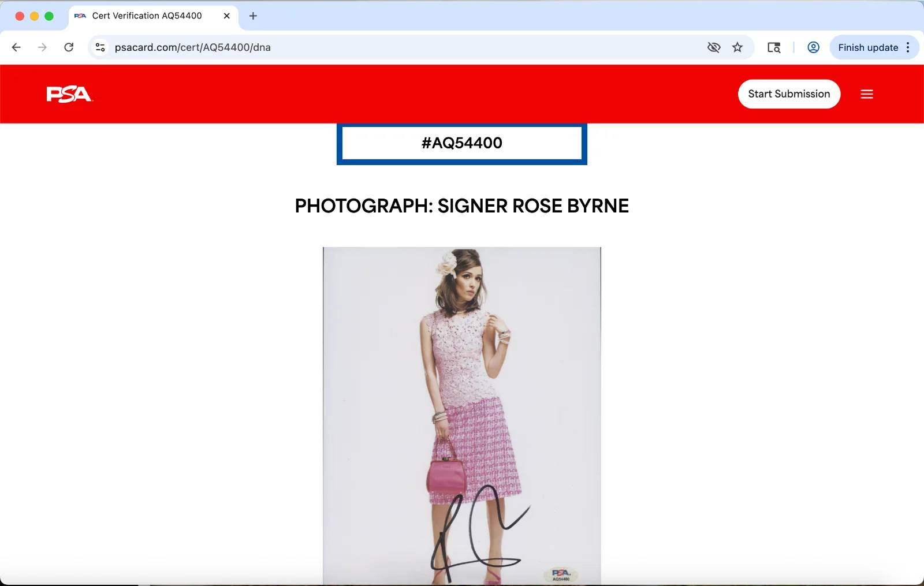This screenshot has height=586, width=924.
Task: Click the #AQ54400 cert number box
Action: coord(462,143)
